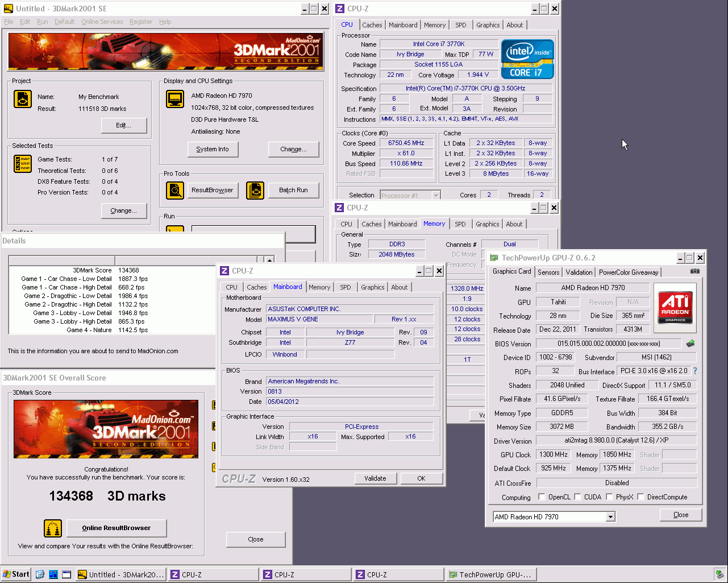Image resolution: width=728 pixels, height=583 pixels.
Task: Open the AMD Radeon HD 7970 GPU dropdown
Action: tap(610, 517)
